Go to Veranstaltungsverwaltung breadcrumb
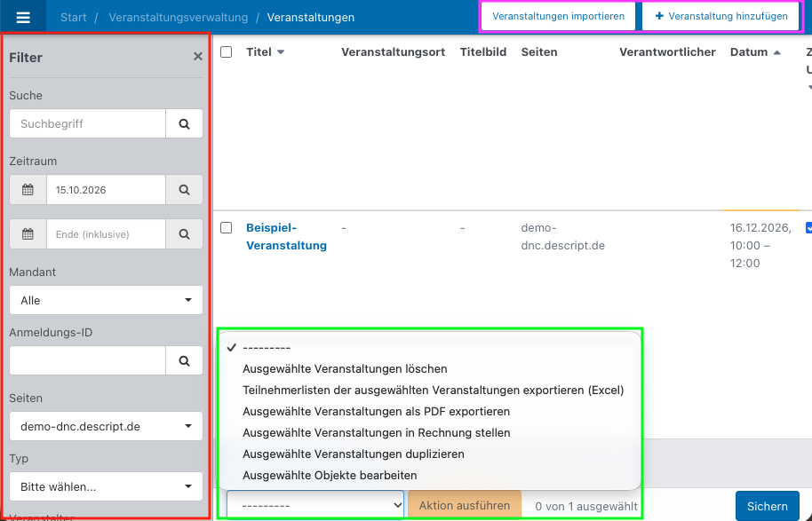812x521 pixels. [x=179, y=17]
